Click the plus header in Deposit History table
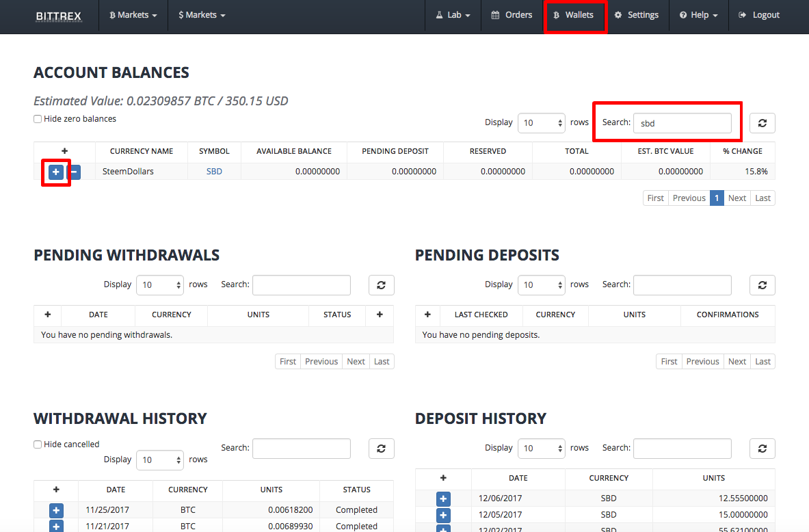Image resolution: width=809 pixels, height=532 pixels. (443, 478)
